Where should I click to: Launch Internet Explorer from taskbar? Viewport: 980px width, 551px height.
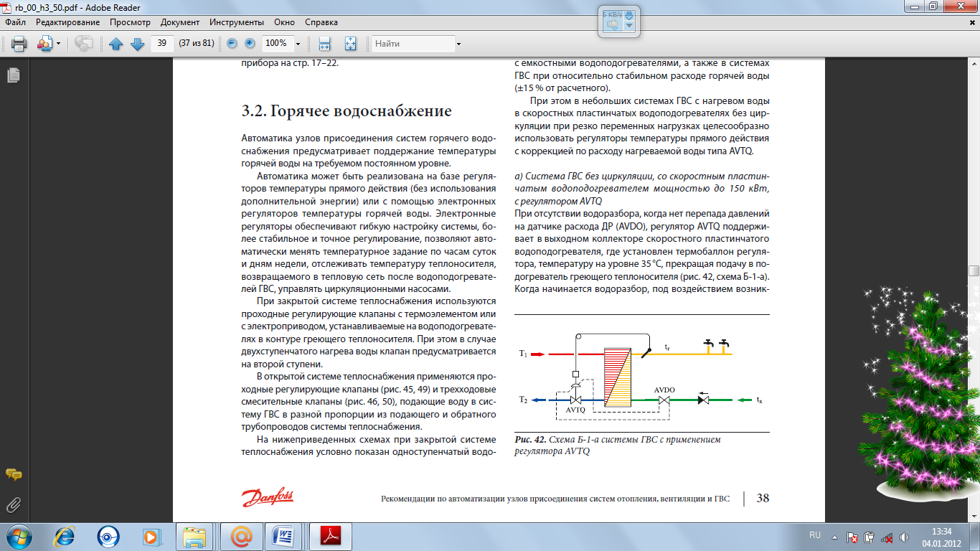[65, 536]
